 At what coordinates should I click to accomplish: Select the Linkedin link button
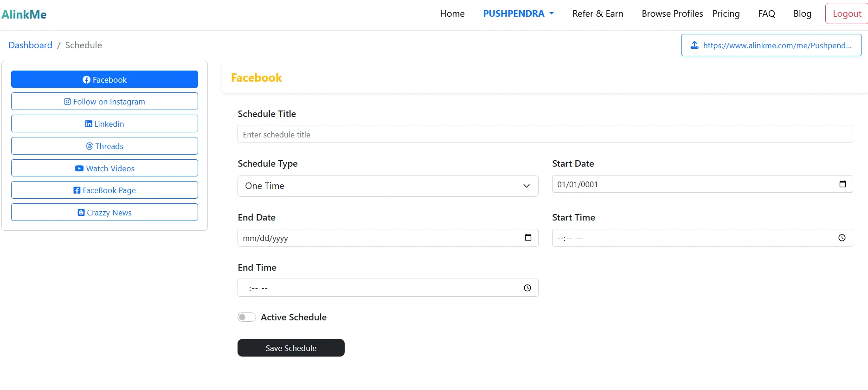pyautogui.click(x=104, y=123)
